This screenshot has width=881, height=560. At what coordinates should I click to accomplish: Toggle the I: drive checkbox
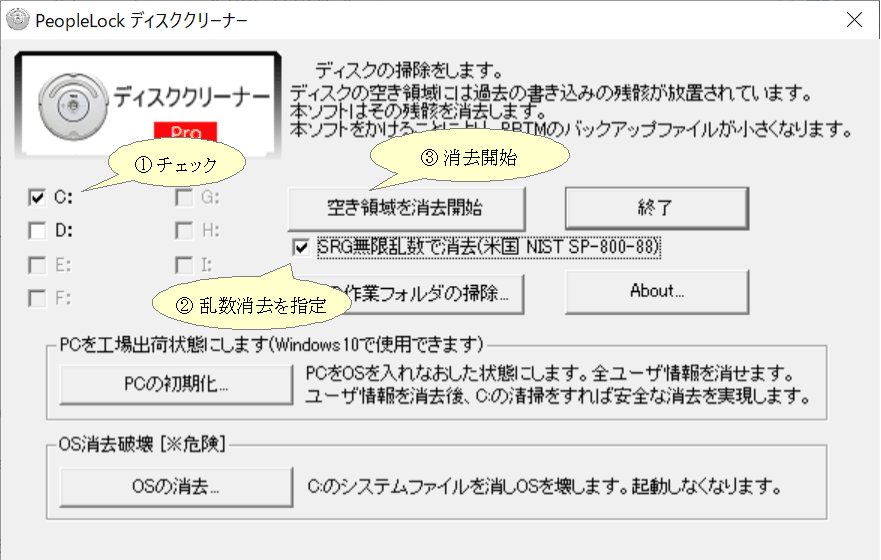pos(184,265)
